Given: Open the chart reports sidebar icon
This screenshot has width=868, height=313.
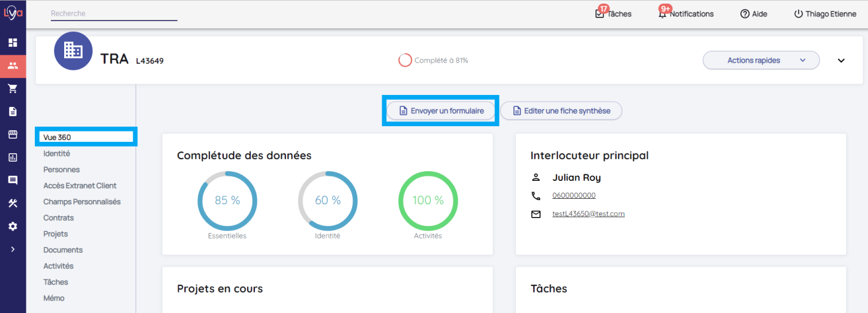Looking at the screenshot, I should tap(13, 157).
